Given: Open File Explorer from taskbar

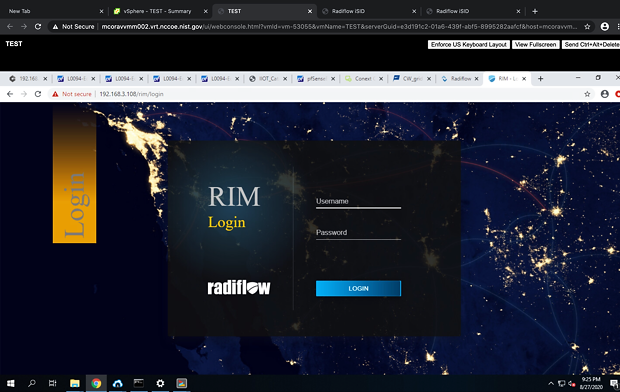Looking at the screenshot, I should [75, 383].
